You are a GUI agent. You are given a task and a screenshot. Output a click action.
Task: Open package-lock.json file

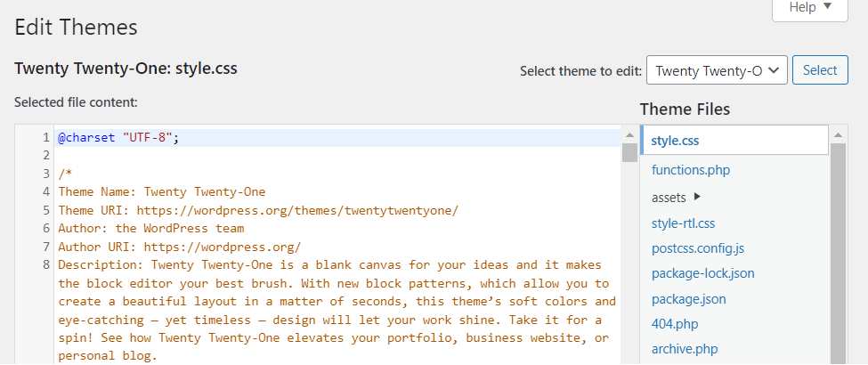coord(703,273)
